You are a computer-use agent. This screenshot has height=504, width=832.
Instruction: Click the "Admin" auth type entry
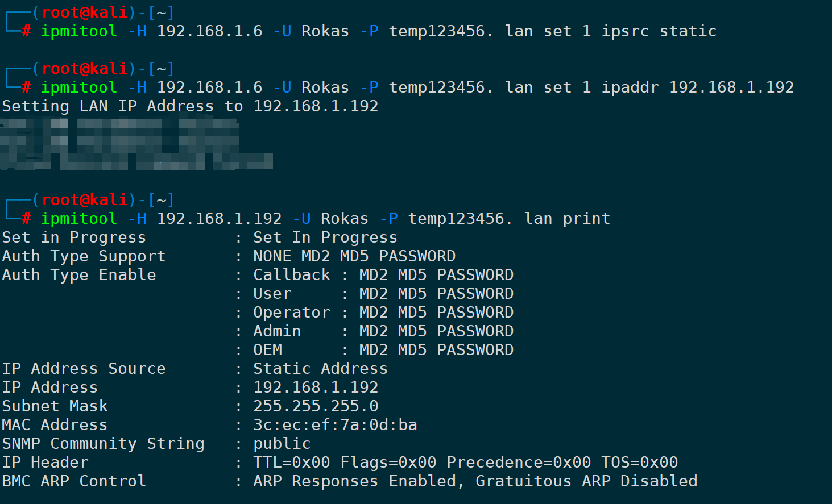coord(277,331)
